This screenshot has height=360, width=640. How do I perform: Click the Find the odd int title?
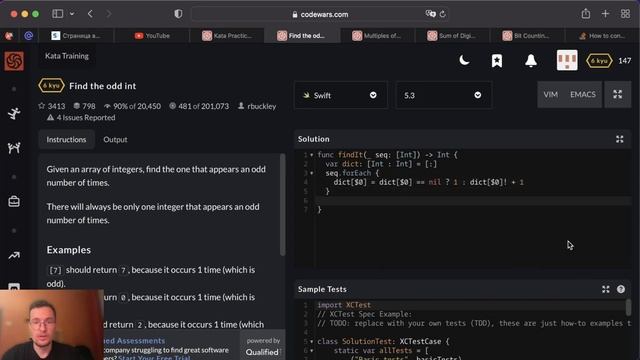click(x=103, y=86)
